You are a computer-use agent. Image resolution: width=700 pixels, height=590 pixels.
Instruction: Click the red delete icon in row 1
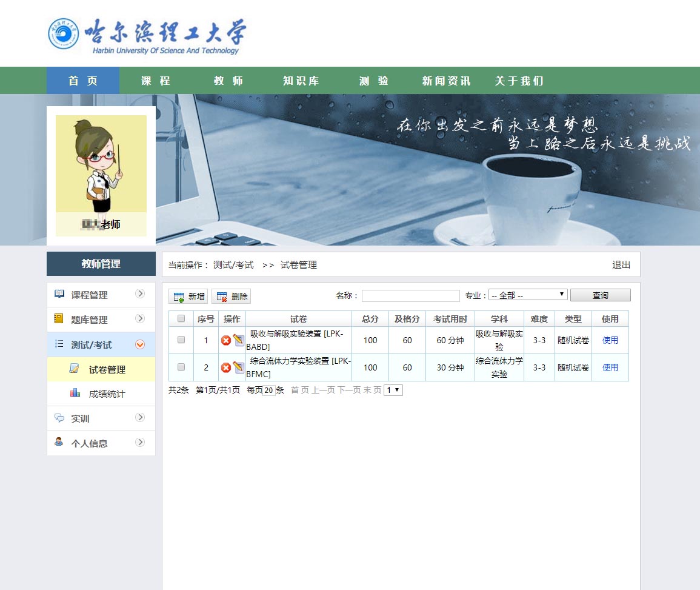(x=226, y=341)
